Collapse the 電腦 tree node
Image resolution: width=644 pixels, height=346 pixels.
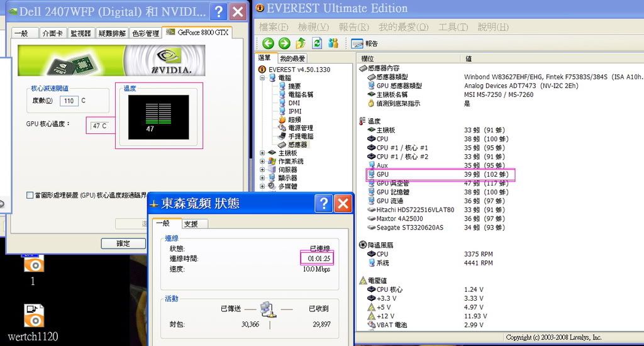262,77
